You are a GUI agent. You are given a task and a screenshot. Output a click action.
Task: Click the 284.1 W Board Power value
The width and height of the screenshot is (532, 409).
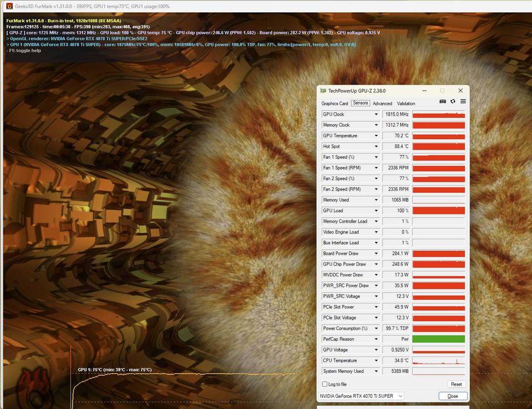coord(396,254)
